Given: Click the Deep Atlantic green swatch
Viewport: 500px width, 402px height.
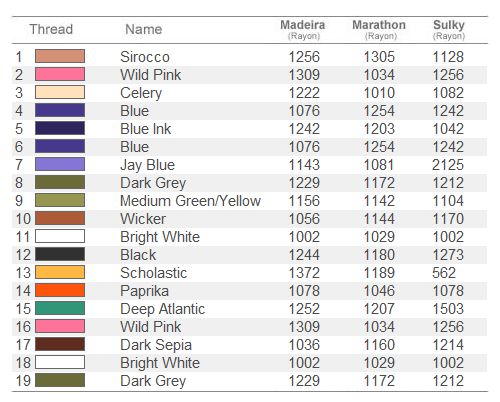Looking at the screenshot, I should pos(60,308).
